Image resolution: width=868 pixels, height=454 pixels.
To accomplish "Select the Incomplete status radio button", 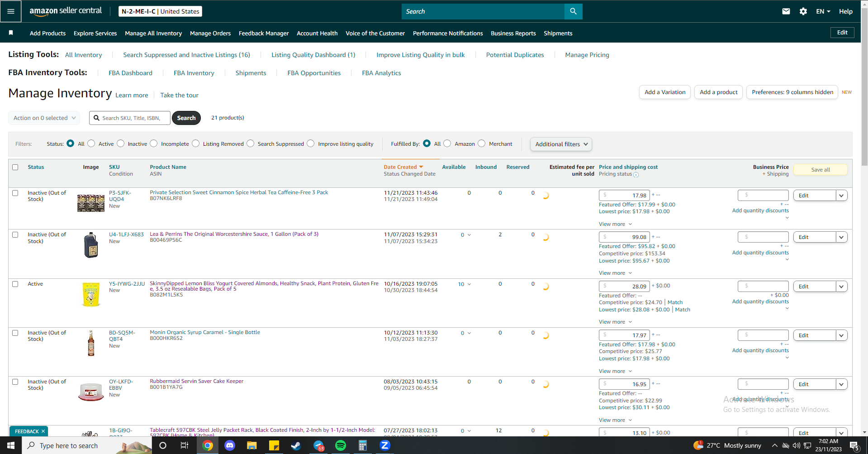I will click(x=154, y=143).
